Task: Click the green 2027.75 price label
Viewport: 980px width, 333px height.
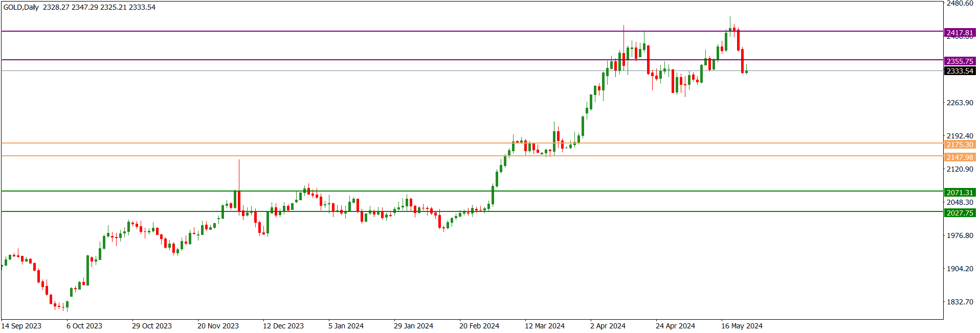Action: tap(960, 213)
